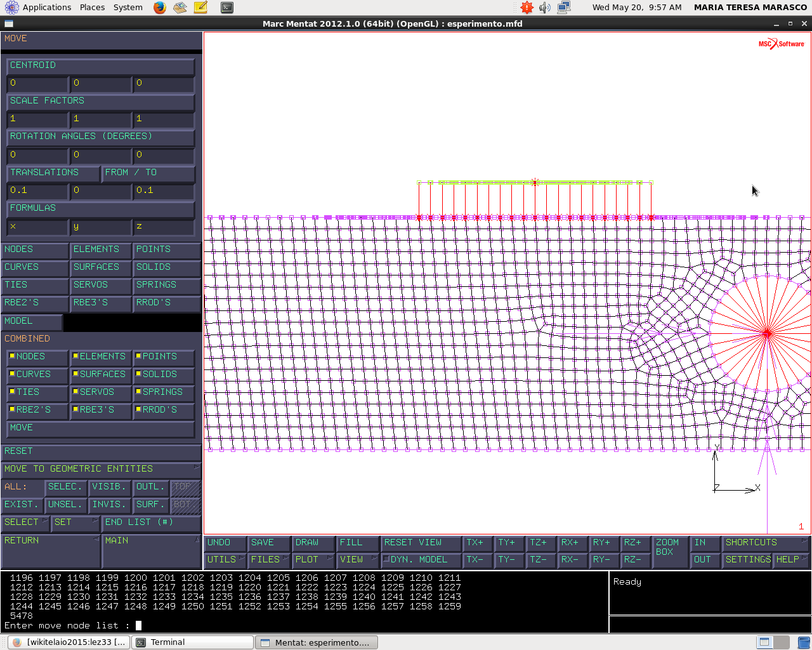Click the SAVE button
This screenshot has height=650, width=812.
pyautogui.click(x=269, y=543)
